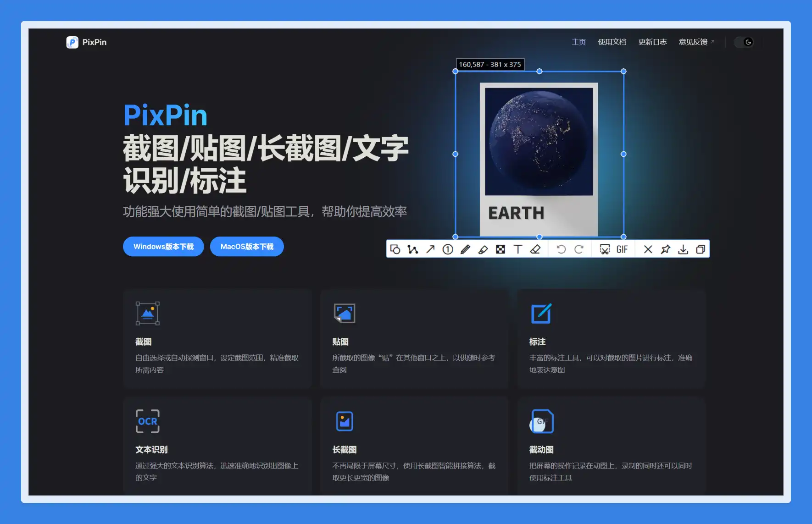Click the 截动图 GIF card icon

541,421
